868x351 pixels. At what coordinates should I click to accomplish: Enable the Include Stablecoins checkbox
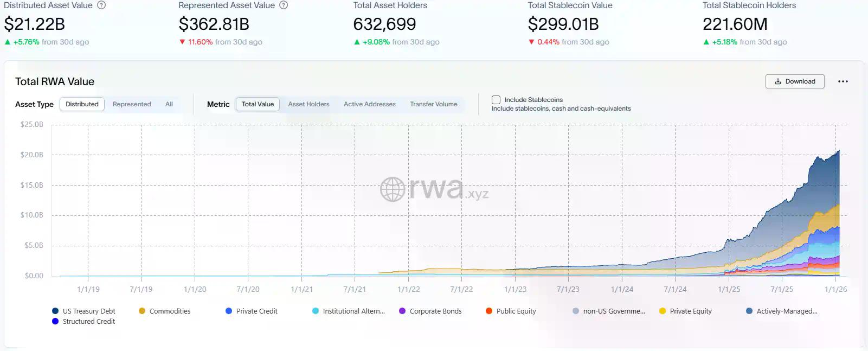(x=496, y=100)
